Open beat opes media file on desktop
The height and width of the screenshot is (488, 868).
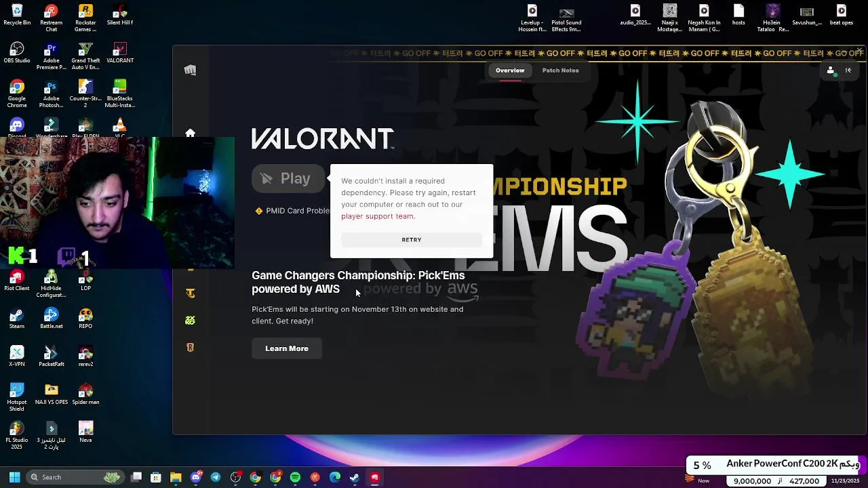click(842, 15)
